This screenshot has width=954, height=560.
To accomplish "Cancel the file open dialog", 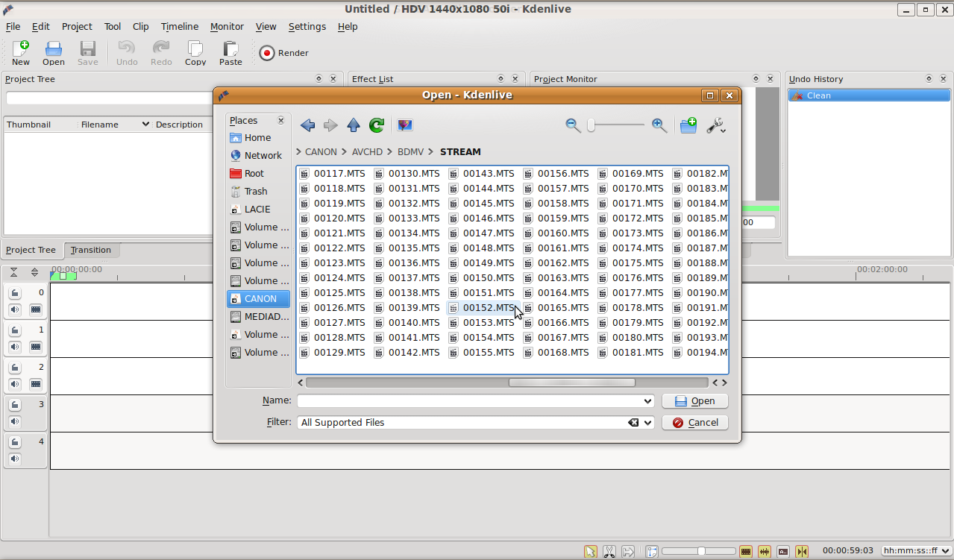I will point(694,423).
